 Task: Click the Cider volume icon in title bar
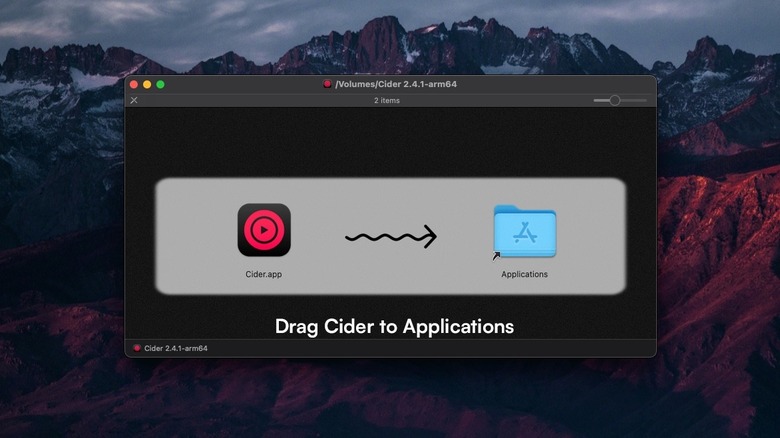click(327, 84)
